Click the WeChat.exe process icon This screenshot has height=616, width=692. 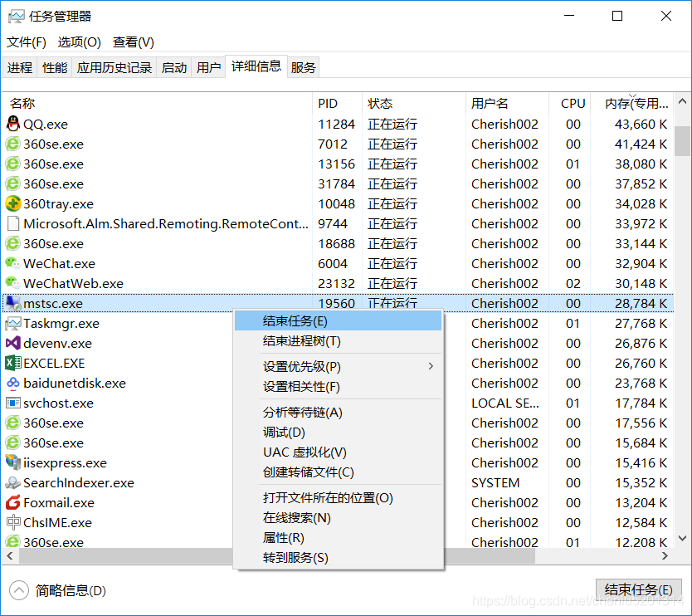[x=12, y=263]
